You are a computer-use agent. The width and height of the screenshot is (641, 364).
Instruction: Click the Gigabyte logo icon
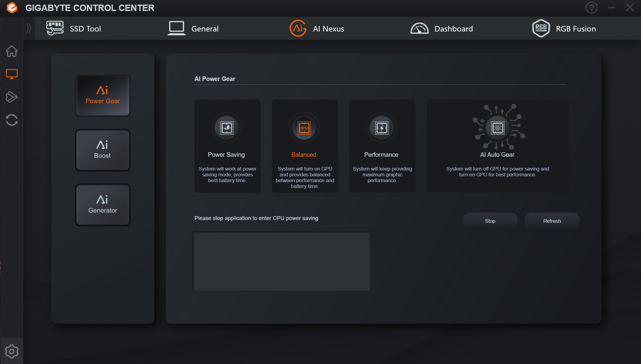pos(12,8)
